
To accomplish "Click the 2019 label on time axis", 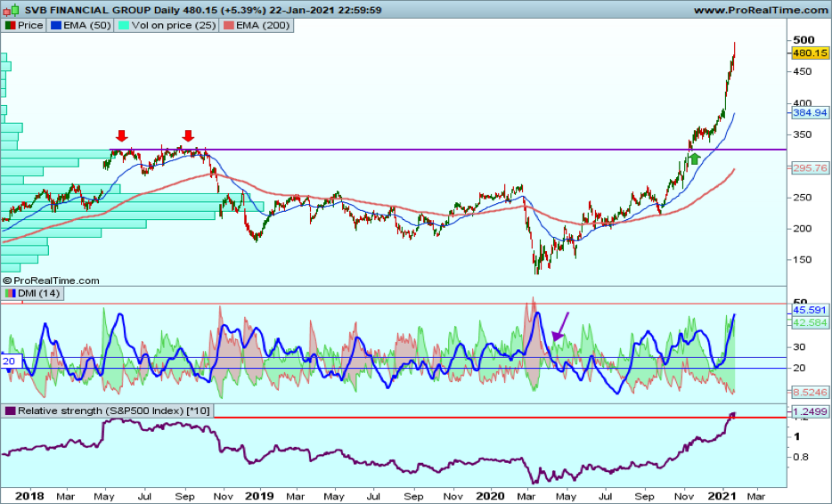I will [x=259, y=496].
